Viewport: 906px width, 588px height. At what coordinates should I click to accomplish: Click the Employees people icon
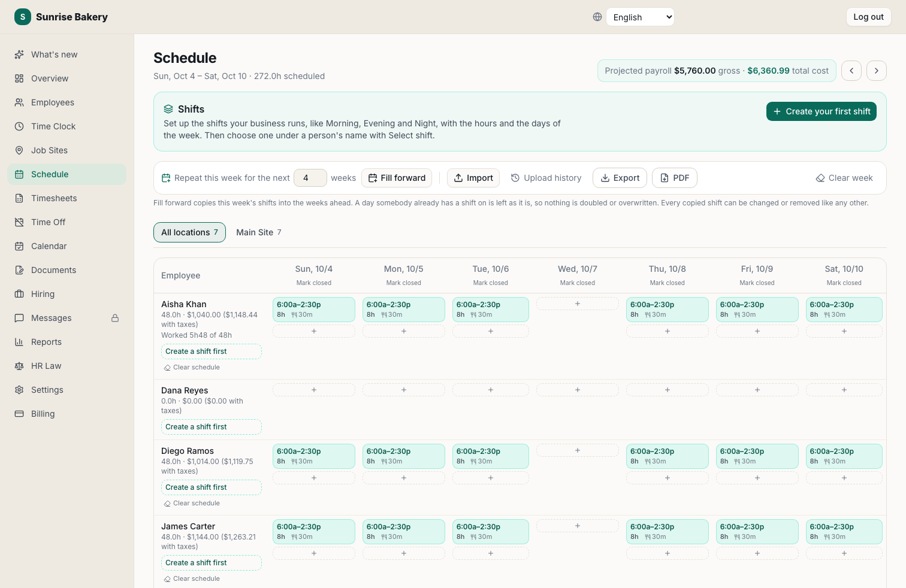[19, 102]
